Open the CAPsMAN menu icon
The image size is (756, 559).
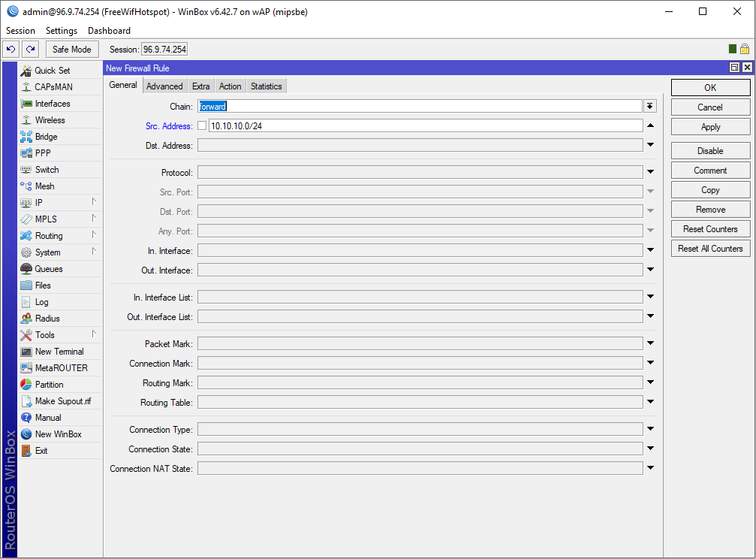point(26,87)
